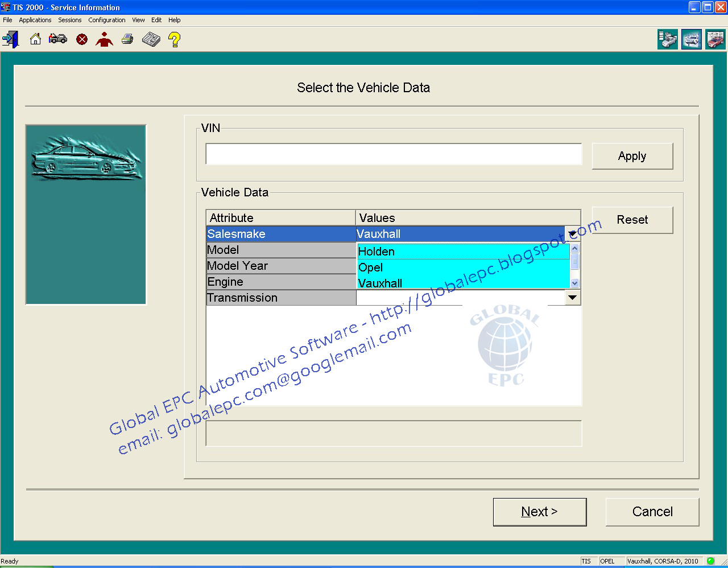The width and height of the screenshot is (728, 568).
Task: Open the Help menu
Action: (x=175, y=20)
